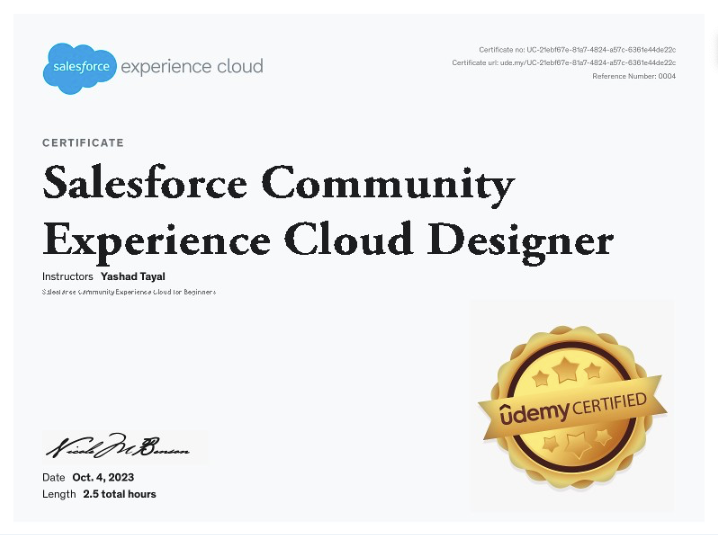Click the handwritten signature image
Image resolution: width=718 pixels, height=535 pixels.
click(x=118, y=447)
